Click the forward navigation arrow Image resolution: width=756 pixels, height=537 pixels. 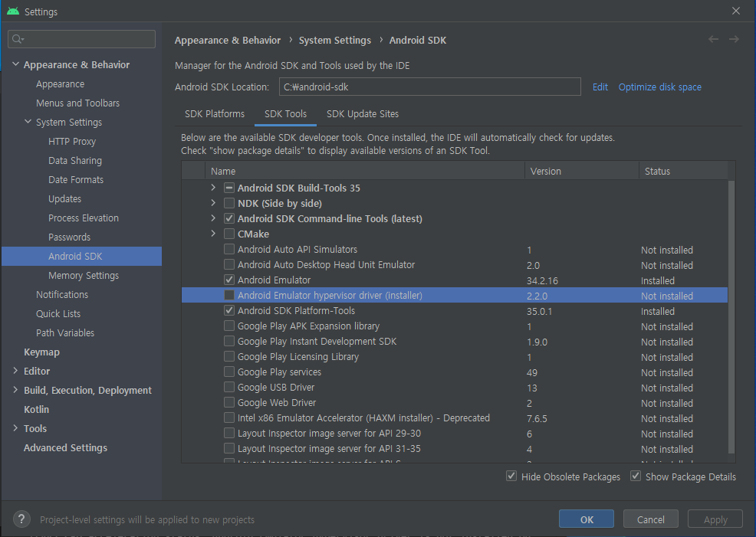click(734, 40)
